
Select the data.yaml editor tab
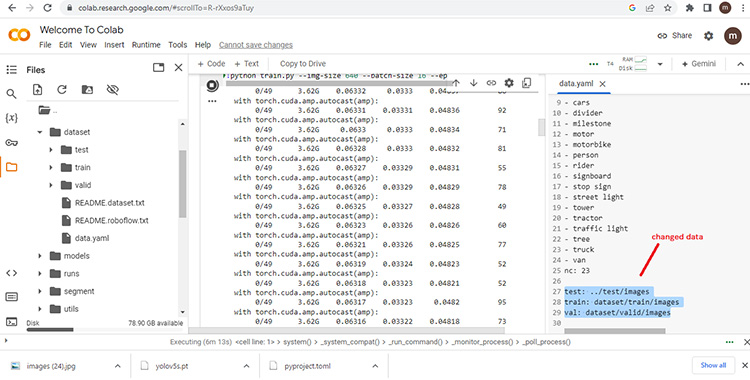(576, 84)
